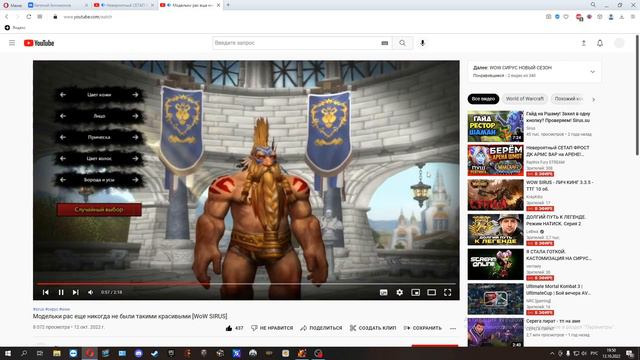Open the three-dot more actions menu
The width and height of the screenshot is (640, 360).
[453, 328]
